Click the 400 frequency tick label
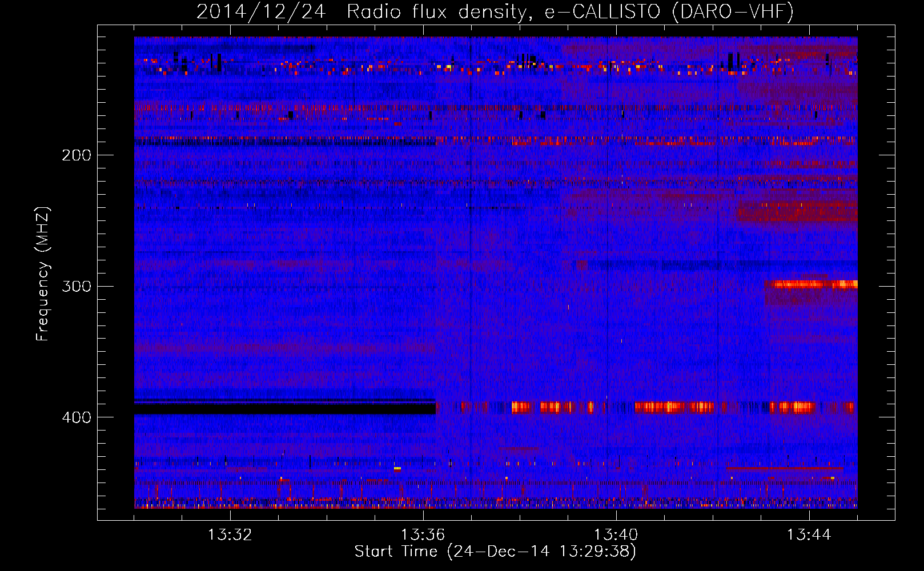Viewport: 924px width, 571px height. pyautogui.click(x=77, y=417)
